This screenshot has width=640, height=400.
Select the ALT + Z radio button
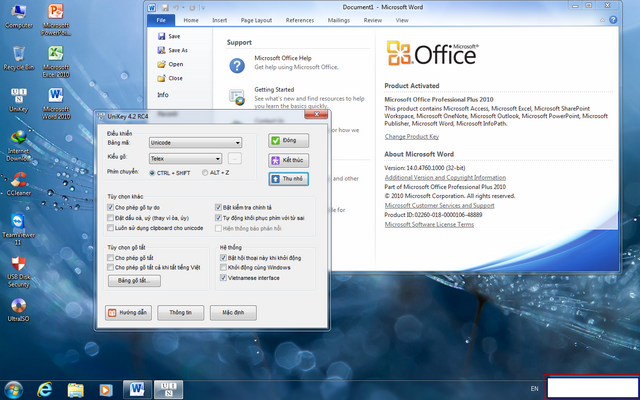click(x=205, y=173)
